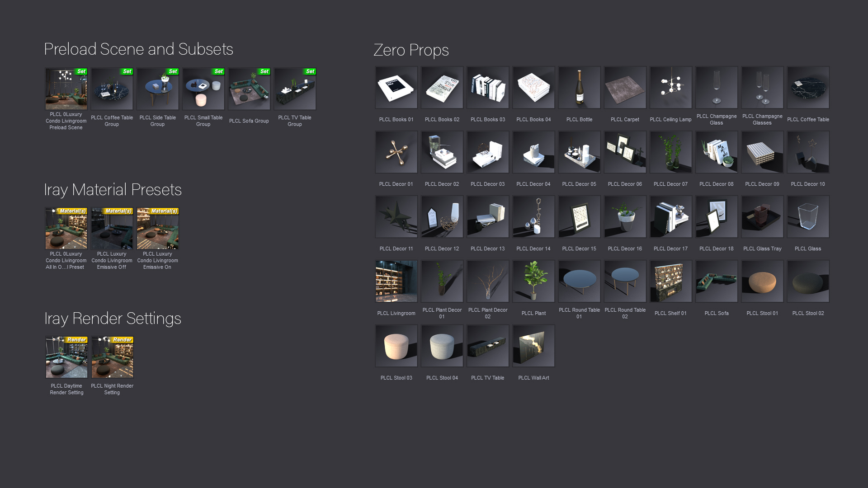Load the Luxury Condo Livingroom Preload Scene
Image resolution: width=868 pixels, height=488 pixels.
pos(66,89)
